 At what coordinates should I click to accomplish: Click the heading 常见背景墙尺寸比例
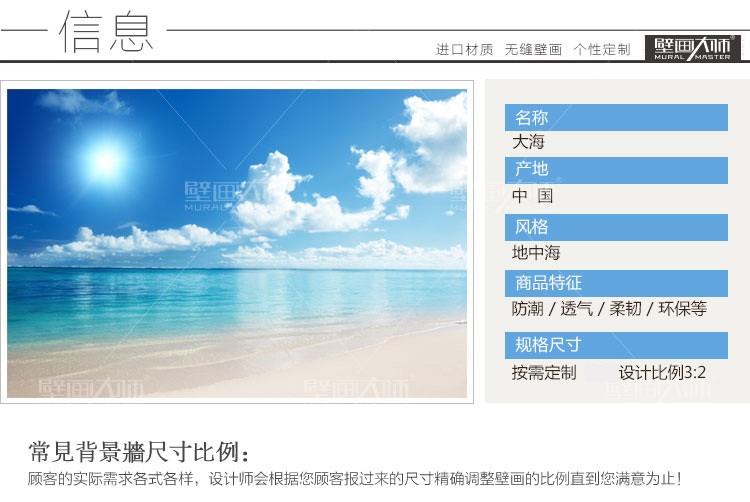(x=139, y=452)
